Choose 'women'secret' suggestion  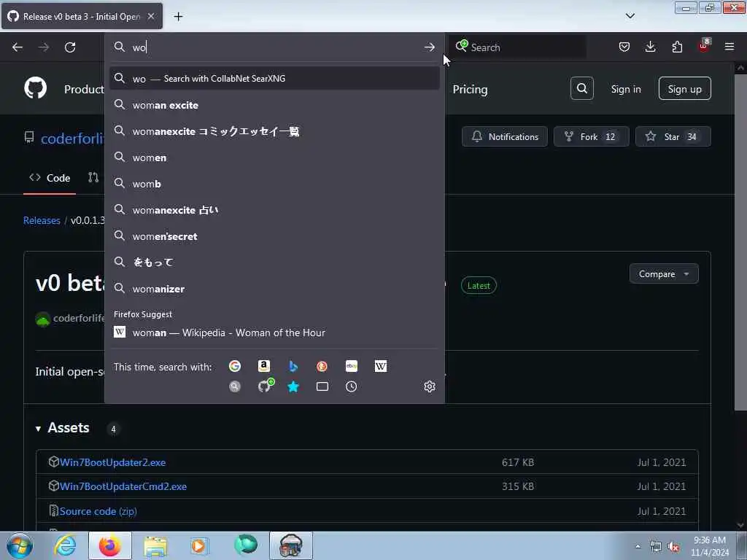click(x=274, y=236)
